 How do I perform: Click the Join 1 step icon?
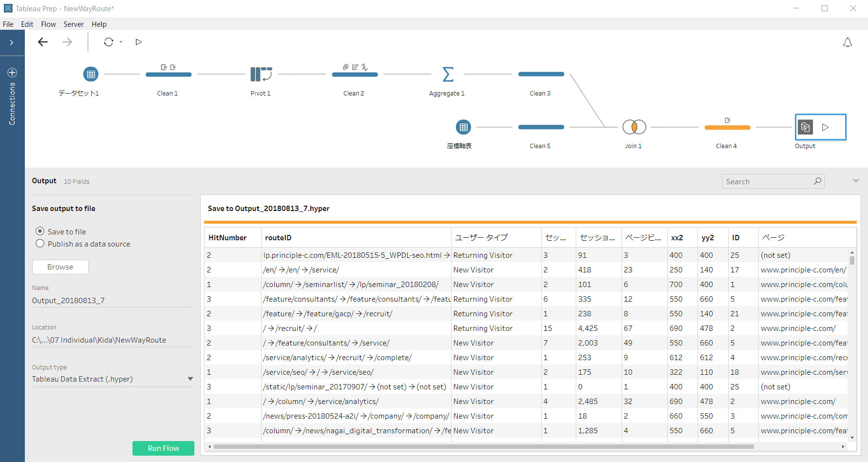[634, 127]
